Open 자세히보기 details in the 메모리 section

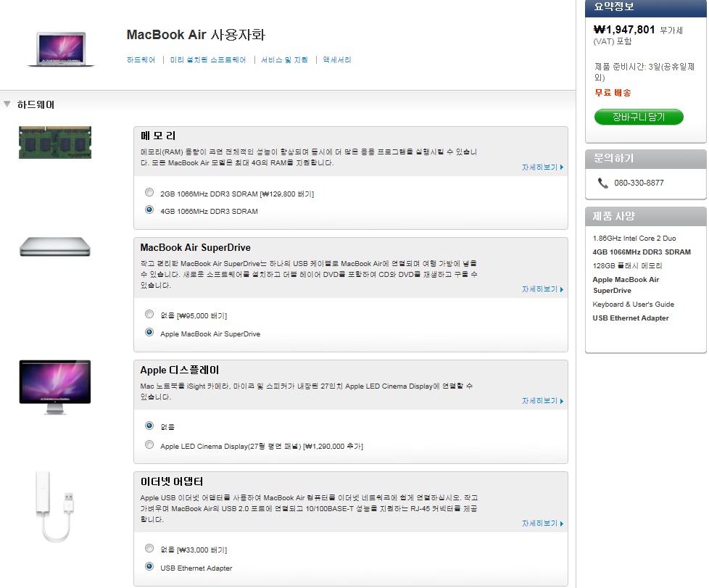[542, 167]
